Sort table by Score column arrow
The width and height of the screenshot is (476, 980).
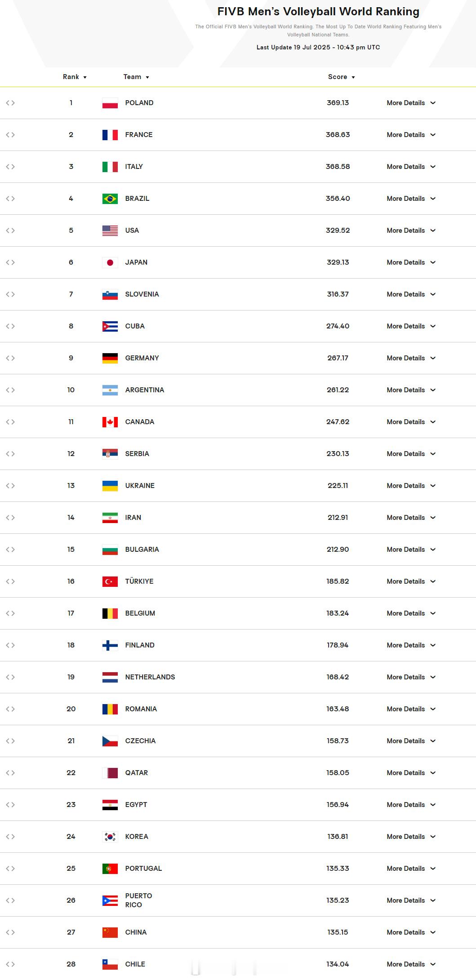pos(353,77)
